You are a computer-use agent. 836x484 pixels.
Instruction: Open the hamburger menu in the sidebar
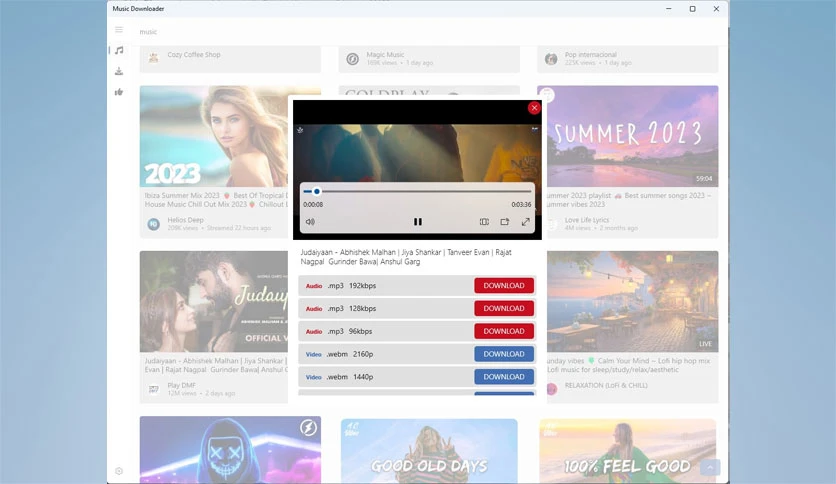click(119, 30)
